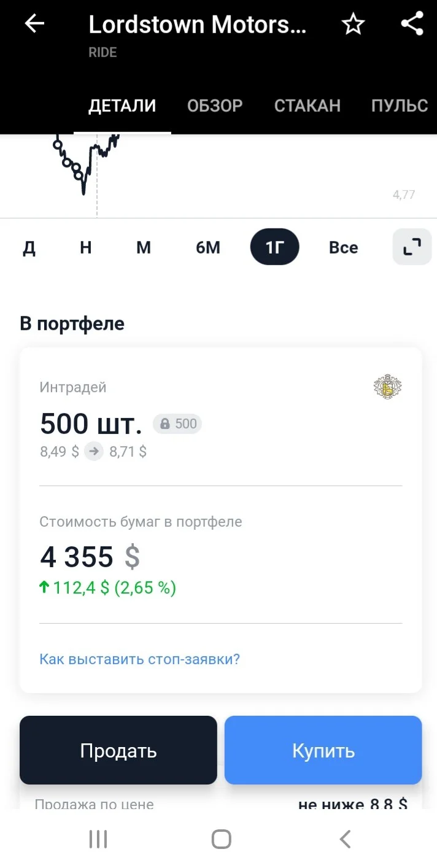
Task: Open the share icon
Action: (x=412, y=24)
